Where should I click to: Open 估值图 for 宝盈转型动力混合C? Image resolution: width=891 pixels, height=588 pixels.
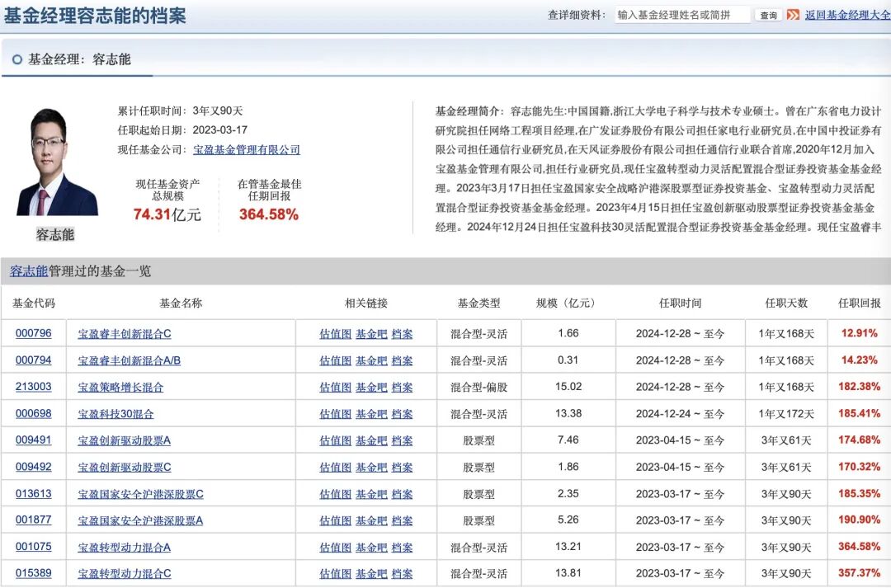tap(335, 574)
